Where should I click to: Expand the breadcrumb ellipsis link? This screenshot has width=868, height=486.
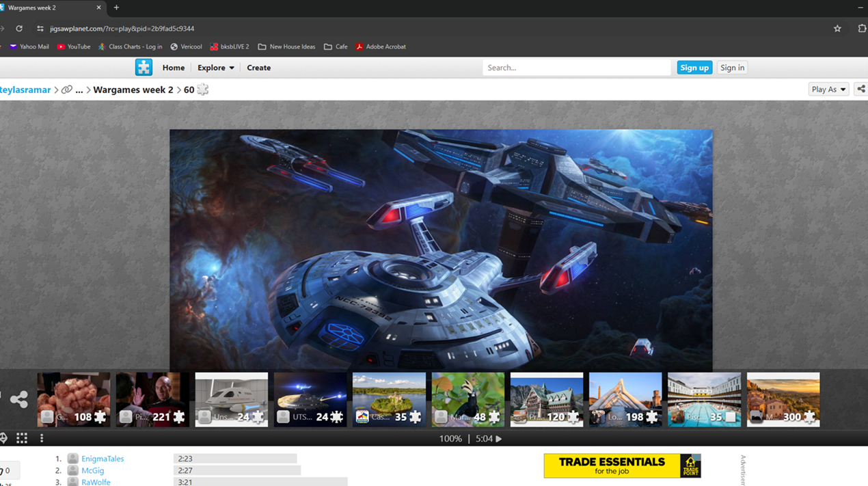point(79,90)
